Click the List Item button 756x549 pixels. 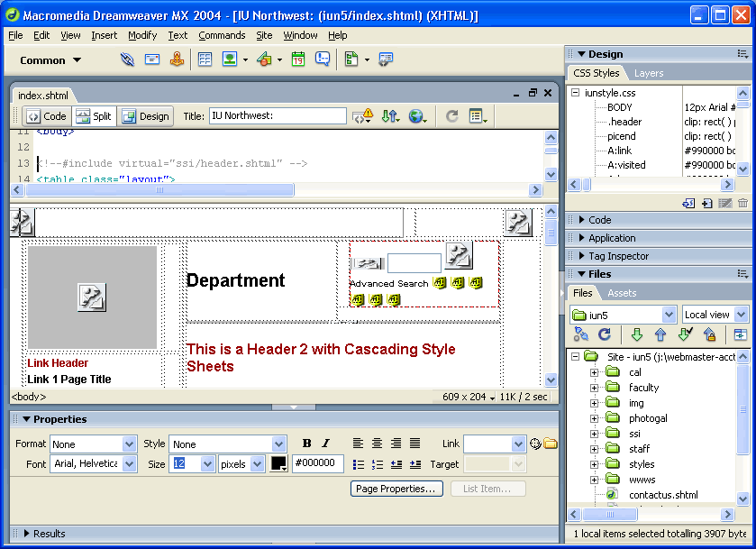point(487,490)
